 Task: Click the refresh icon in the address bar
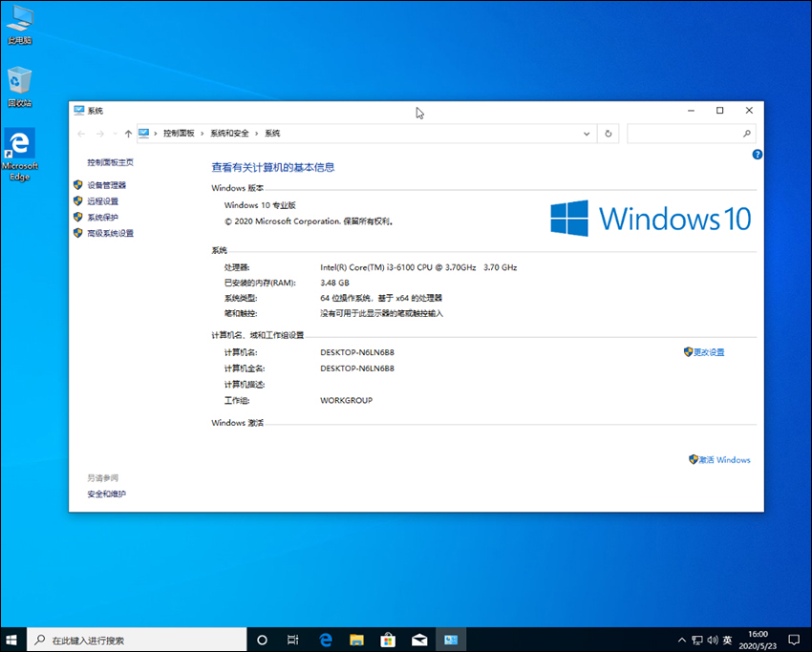tap(609, 134)
